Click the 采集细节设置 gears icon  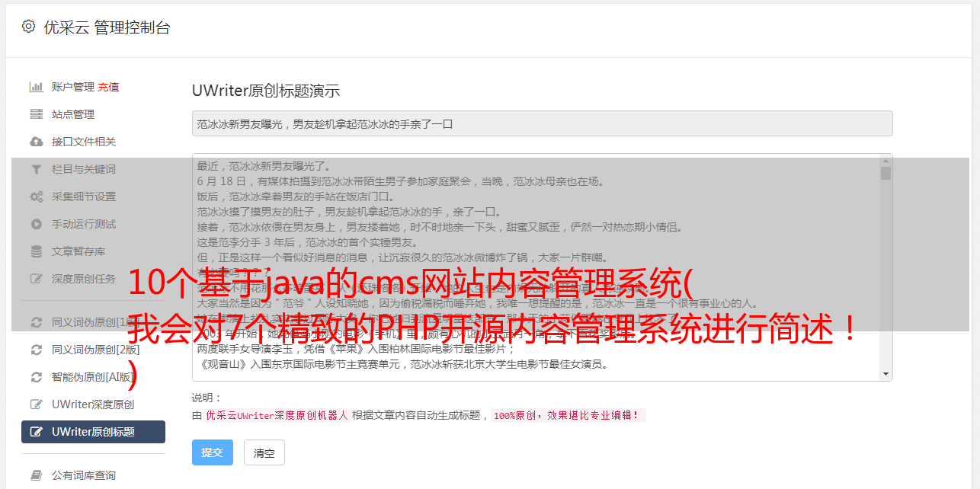(36, 197)
